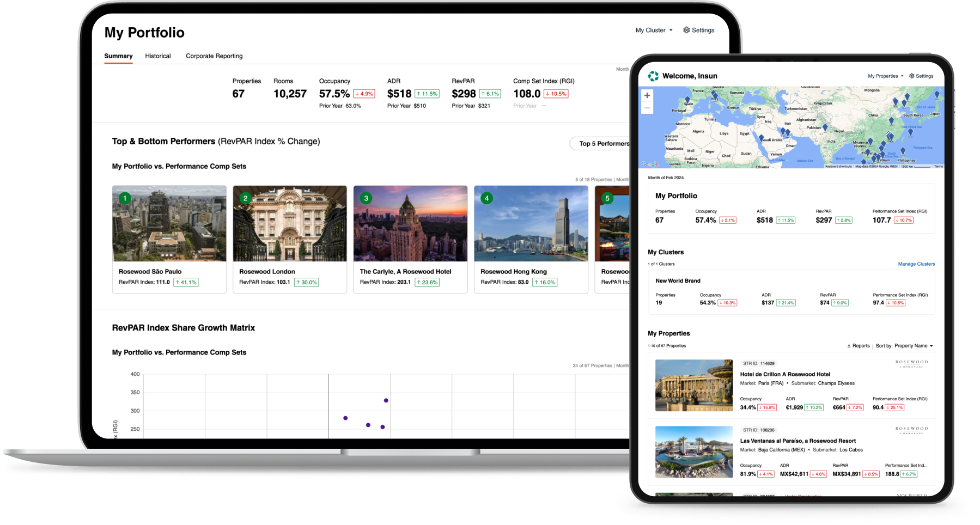980x525 pixels.
Task: Select the map pin on Saudi Arabia's Red Sea coast
Action: pyautogui.click(x=761, y=138)
